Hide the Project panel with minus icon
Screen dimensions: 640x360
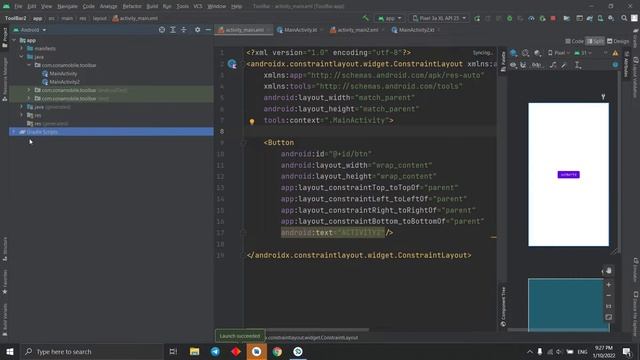tap(208, 30)
